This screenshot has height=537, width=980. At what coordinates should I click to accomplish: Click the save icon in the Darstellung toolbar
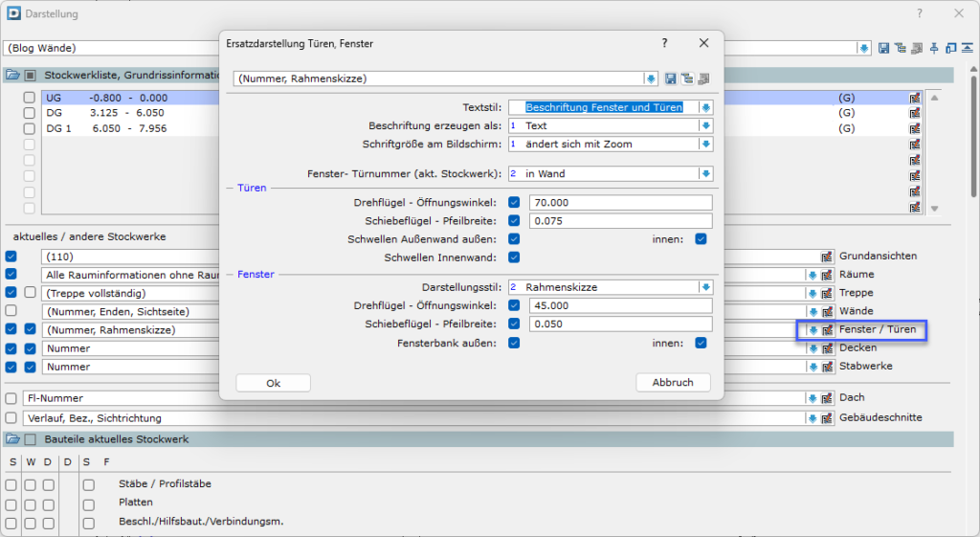point(884,48)
